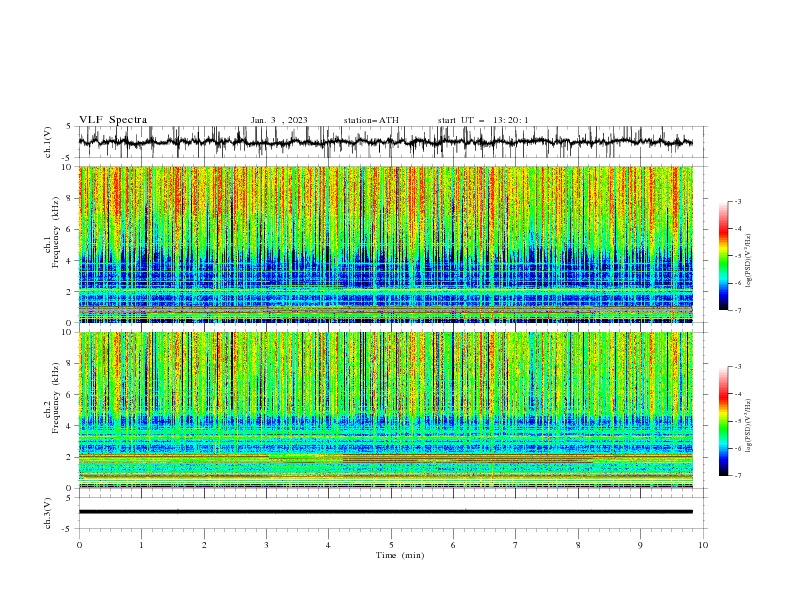Click the "ch.1(V)" waveform axis label
The width and height of the screenshot is (792, 612).
click(48, 142)
